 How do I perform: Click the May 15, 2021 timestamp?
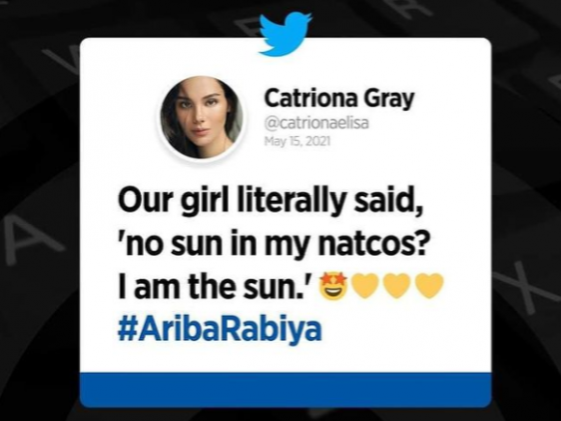point(297,142)
